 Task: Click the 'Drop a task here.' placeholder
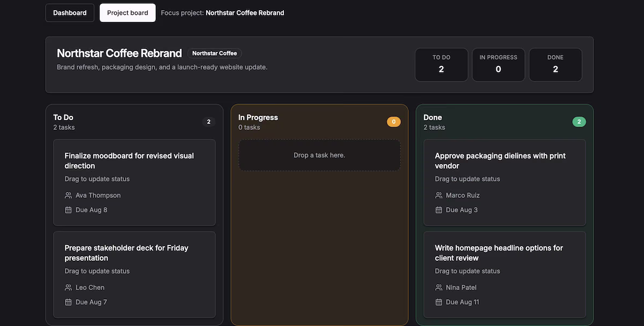point(319,155)
